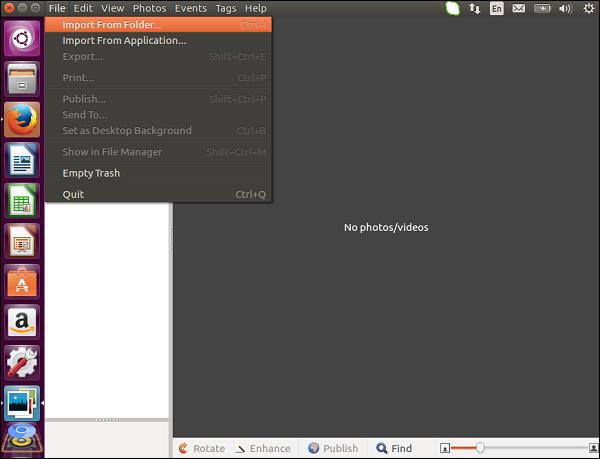Open the Ubuntu Dash home button
The width and height of the screenshot is (600, 459).
(x=21, y=38)
